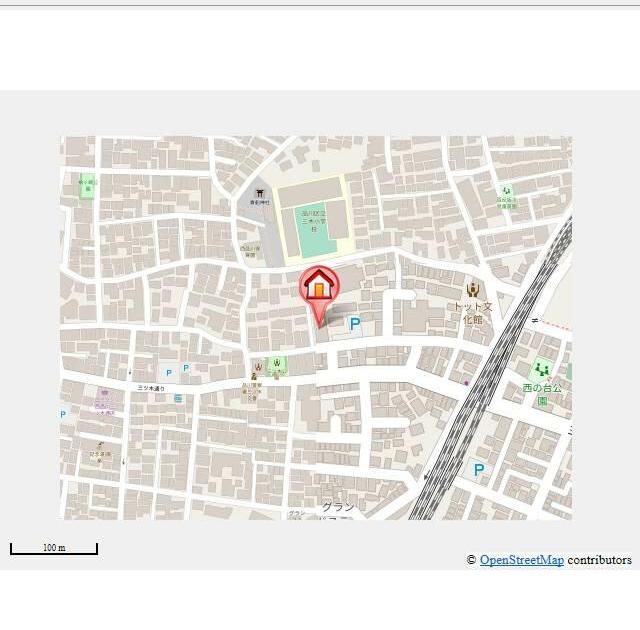
Task: Click the parking icon beside the house marker
Action: tap(354, 324)
